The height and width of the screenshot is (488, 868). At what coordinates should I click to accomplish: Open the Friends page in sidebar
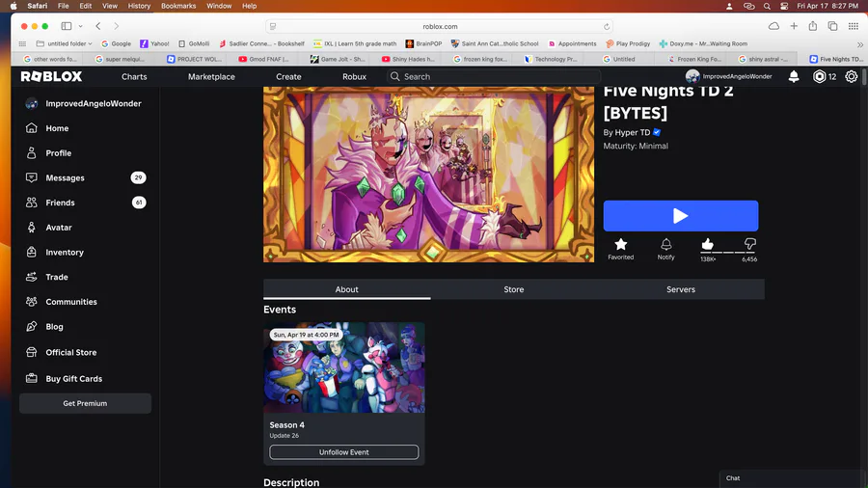60,203
